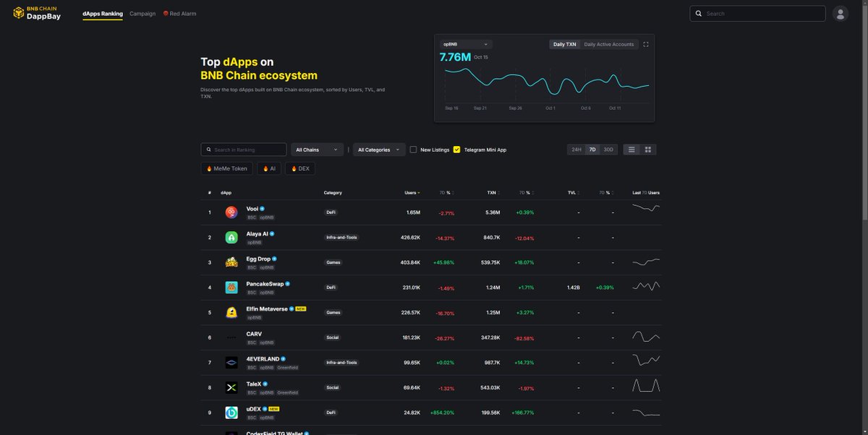The image size is (868, 435).
Task: Open the Elfin Metaverse logo icon
Action: pos(231,313)
